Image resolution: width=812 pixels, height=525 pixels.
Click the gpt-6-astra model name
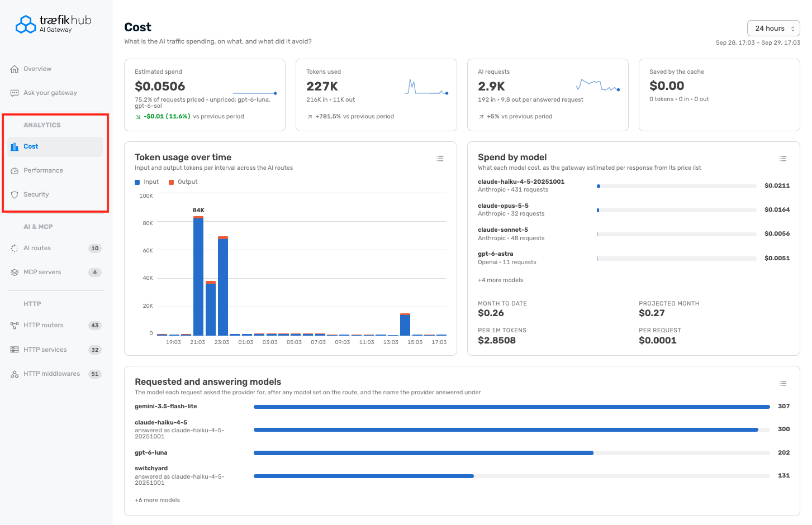coord(496,254)
